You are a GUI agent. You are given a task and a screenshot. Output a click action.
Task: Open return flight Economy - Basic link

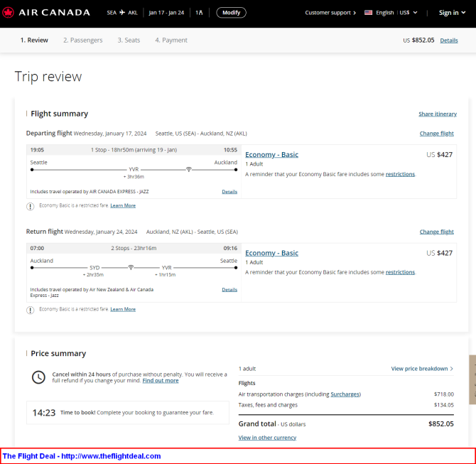271,253
